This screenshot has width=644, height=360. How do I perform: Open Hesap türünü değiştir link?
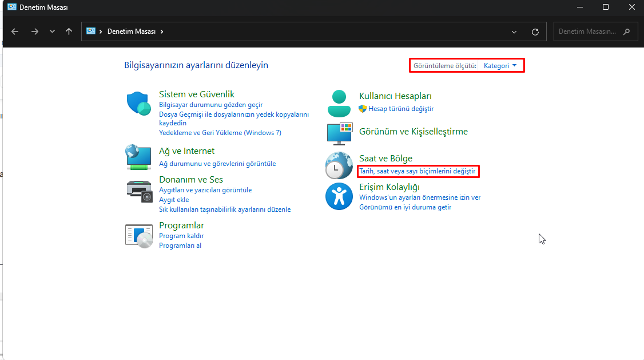pos(400,109)
